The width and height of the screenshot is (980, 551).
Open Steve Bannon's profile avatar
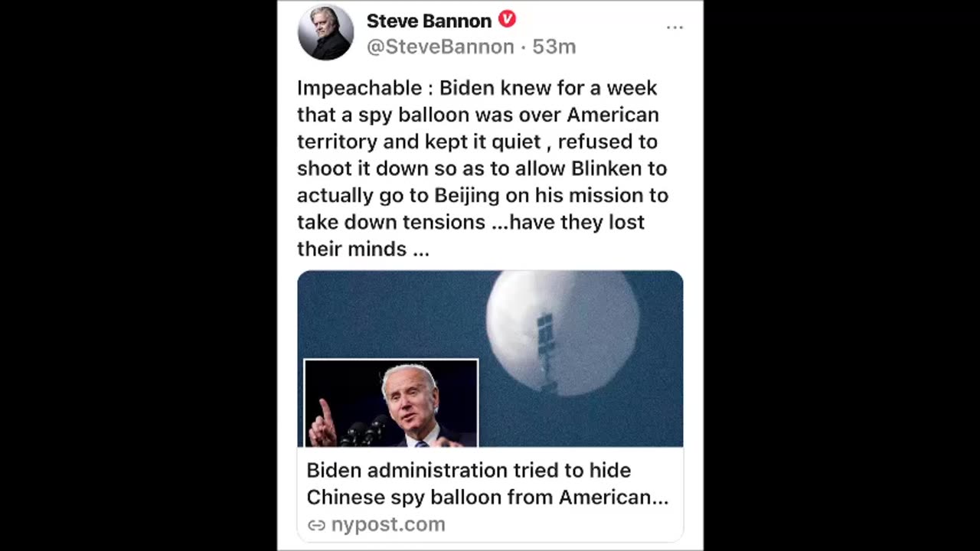(x=325, y=32)
